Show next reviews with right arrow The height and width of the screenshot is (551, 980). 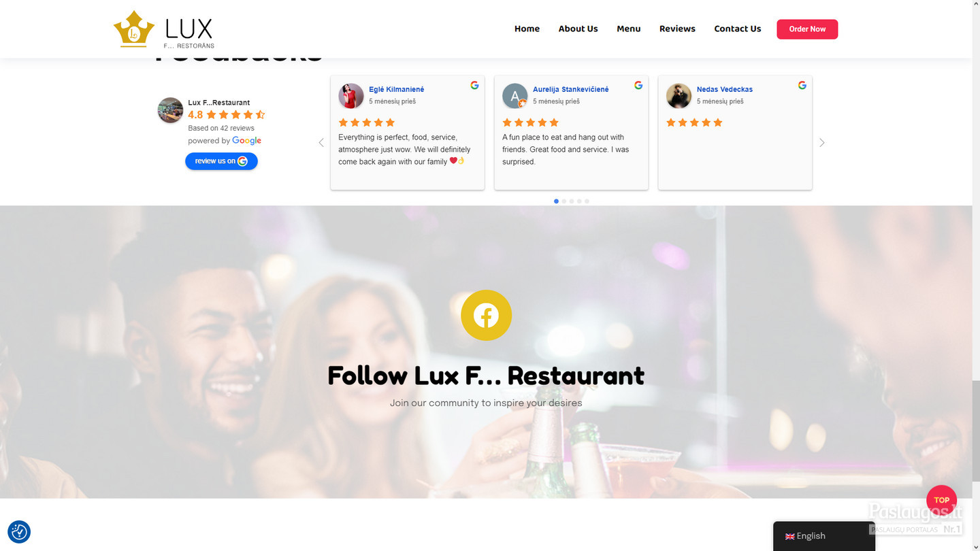click(x=822, y=143)
